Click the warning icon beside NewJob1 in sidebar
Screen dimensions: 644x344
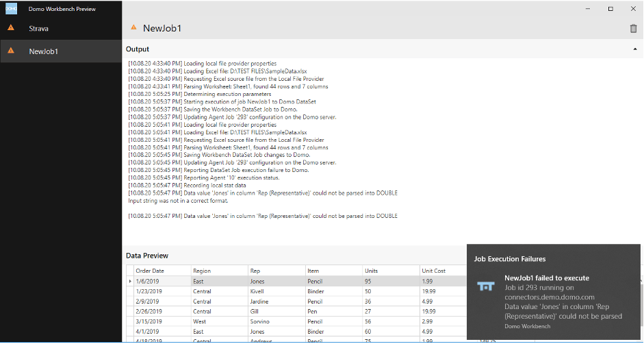11,51
